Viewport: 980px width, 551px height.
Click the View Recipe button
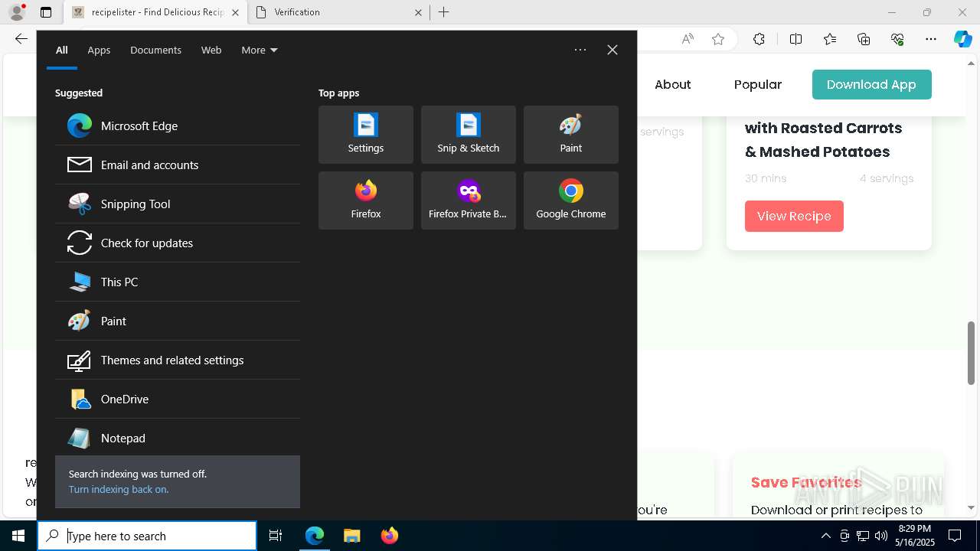tap(794, 216)
